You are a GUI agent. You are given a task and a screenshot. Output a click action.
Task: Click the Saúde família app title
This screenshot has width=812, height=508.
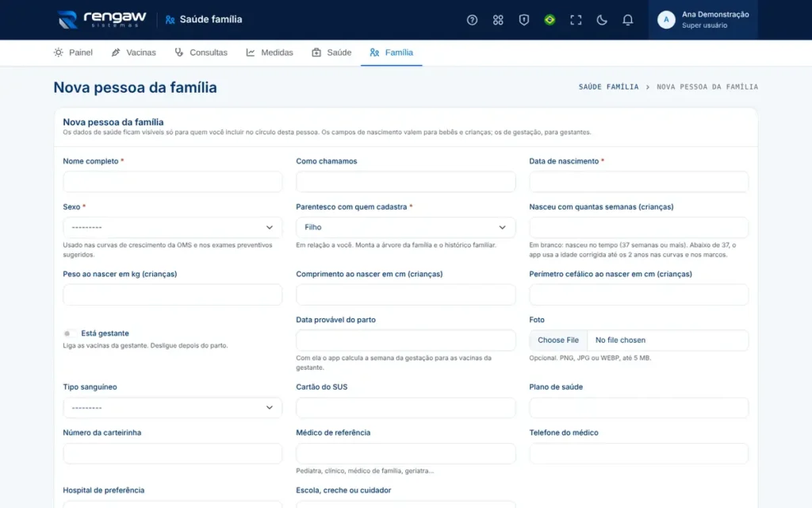[x=211, y=20]
